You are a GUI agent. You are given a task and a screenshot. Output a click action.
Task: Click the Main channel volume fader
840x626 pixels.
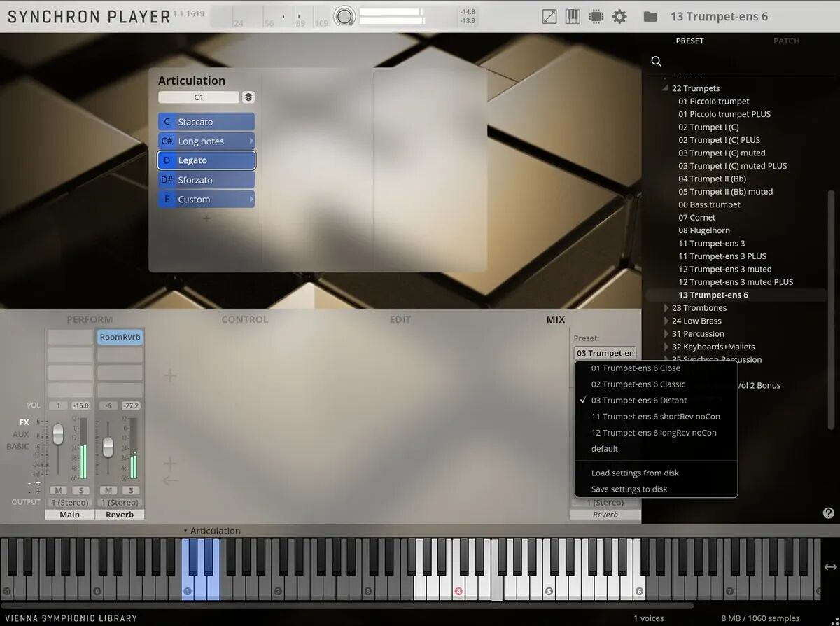[58, 434]
